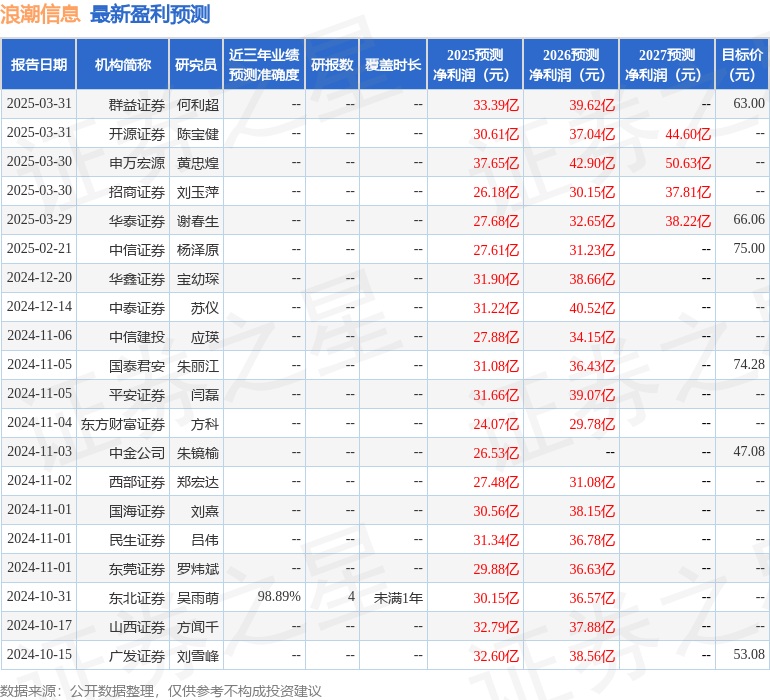Click the 2025预测净利润 column header
Screen dimensions: 770x700
click(475, 64)
